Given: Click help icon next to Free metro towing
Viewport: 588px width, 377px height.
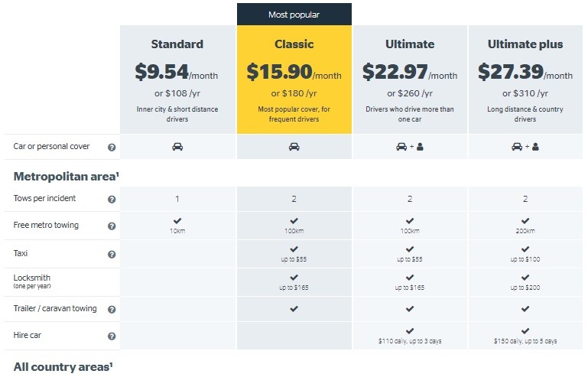Looking at the screenshot, I should pyautogui.click(x=112, y=226).
